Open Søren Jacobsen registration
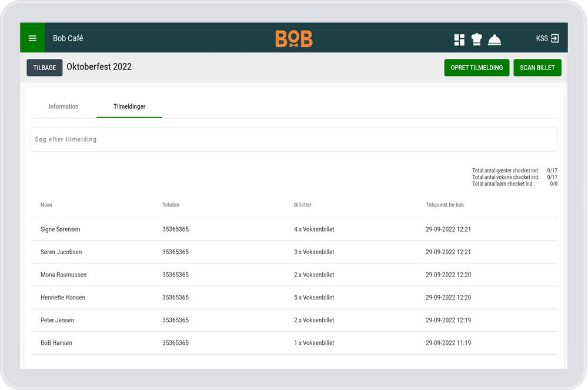588x390 pixels. pos(294,252)
